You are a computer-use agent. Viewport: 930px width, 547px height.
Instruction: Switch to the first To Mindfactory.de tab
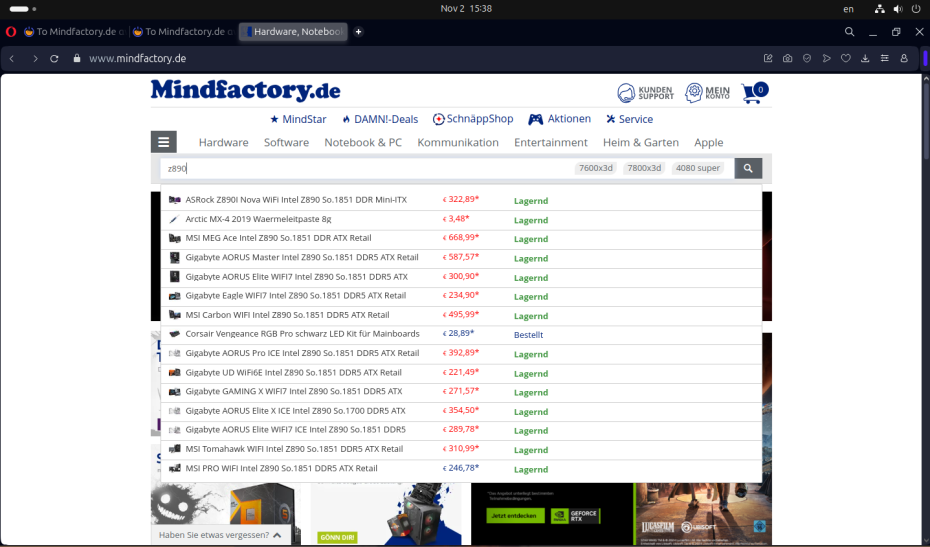74,32
